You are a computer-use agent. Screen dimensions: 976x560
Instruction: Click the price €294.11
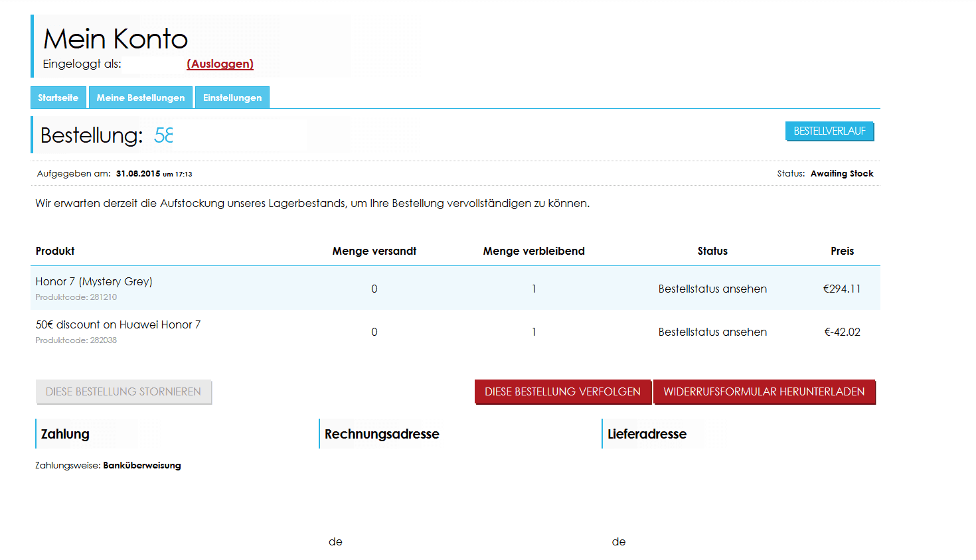pos(842,289)
